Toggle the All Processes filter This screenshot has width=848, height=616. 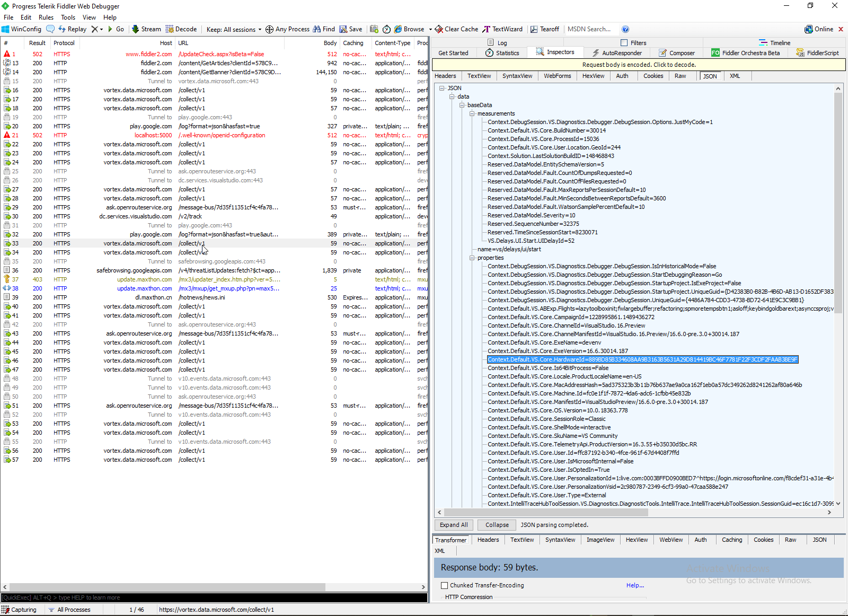[69, 610]
